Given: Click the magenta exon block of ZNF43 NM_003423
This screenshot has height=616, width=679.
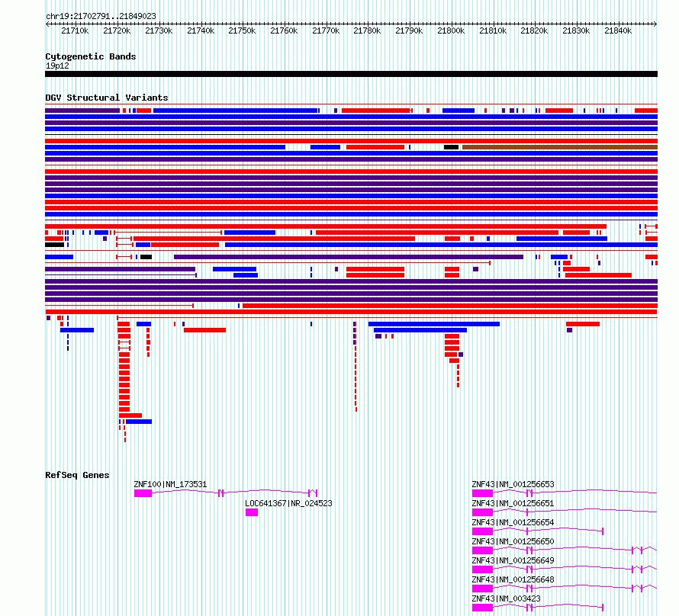Looking at the screenshot, I should coord(482,608).
